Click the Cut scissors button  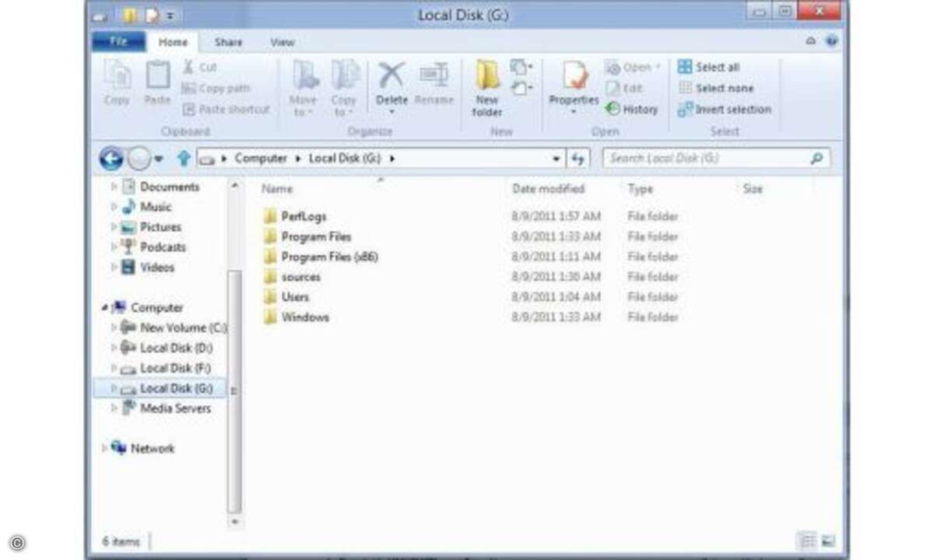[200, 67]
